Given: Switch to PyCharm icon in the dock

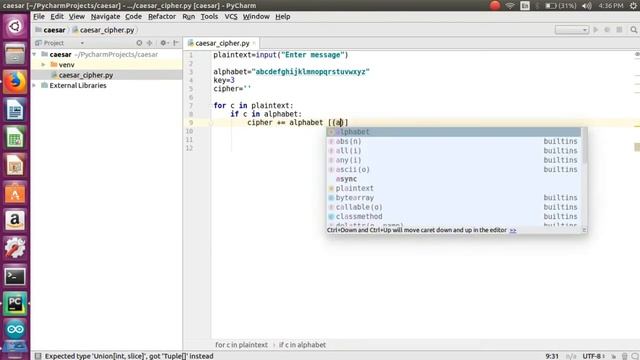Looking at the screenshot, I should pyautogui.click(x=15, y=304).
